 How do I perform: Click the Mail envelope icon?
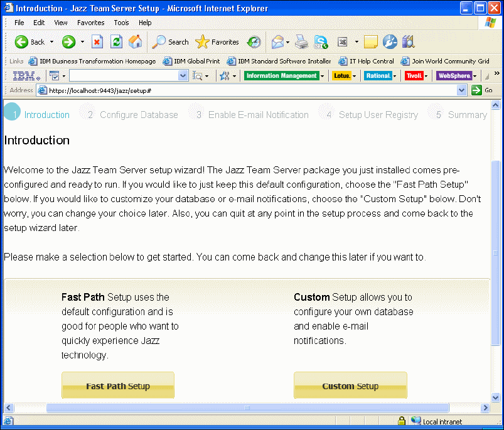coord(277,42)
